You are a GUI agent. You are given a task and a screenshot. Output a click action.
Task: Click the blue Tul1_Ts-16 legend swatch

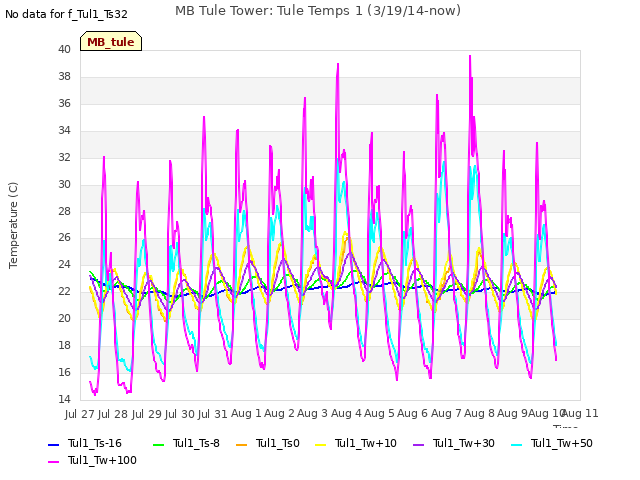click(x=54, y=444)
